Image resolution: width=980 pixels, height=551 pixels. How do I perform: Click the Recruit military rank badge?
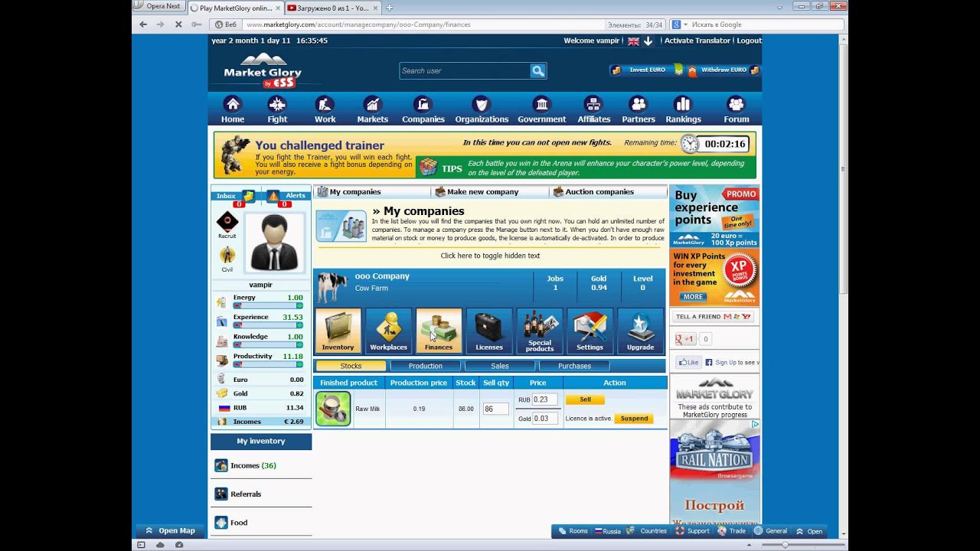[227, 222]
